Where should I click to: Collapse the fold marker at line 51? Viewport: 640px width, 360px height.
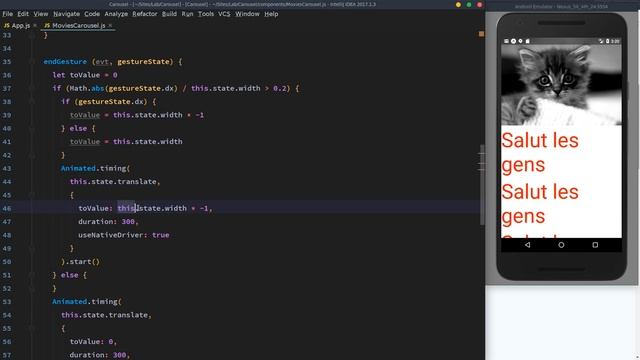(32, 275)
